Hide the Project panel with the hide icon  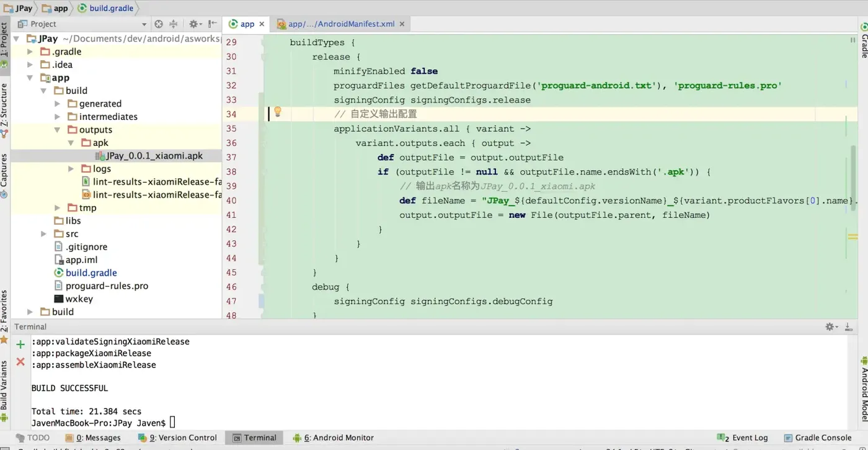tap(213, 24)
